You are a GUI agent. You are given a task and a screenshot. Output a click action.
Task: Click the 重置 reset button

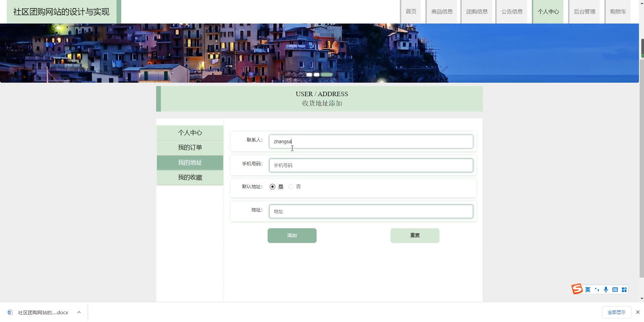tap(415, 236)
